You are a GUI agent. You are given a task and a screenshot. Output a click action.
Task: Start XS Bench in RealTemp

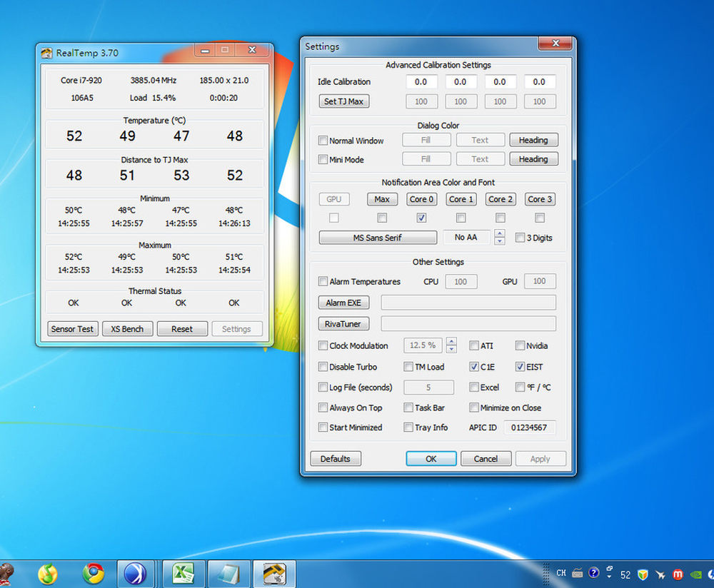(128, 329)
